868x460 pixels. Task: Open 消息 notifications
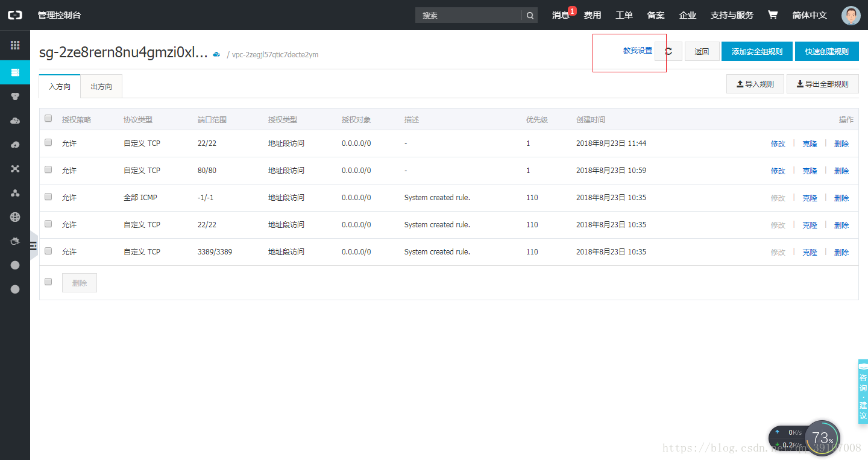point(561,15)
